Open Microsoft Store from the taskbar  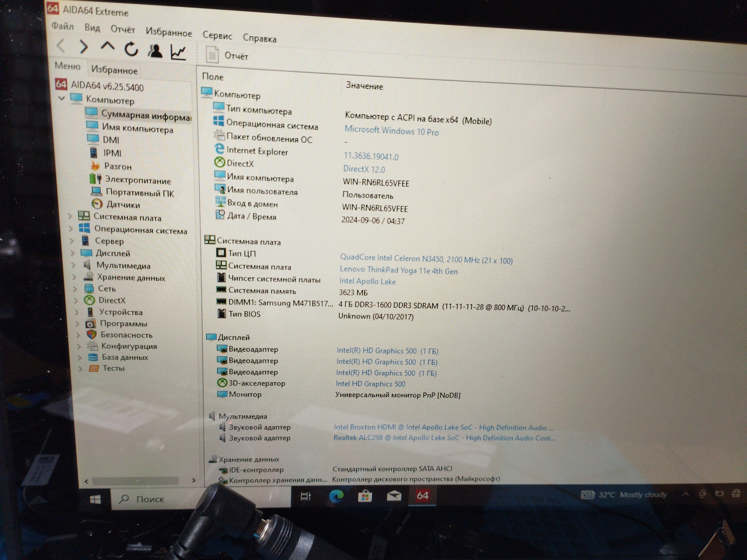pos(365,496)
